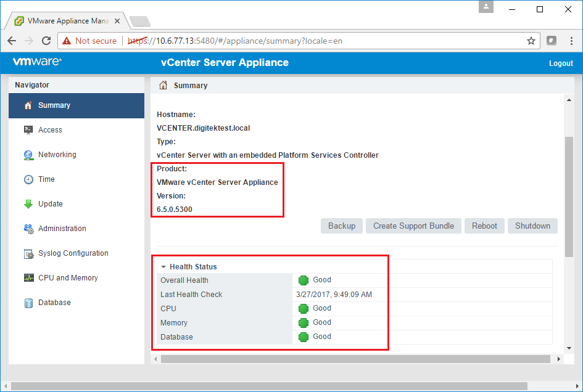The width and height of the screenshot is (583, 392).
Task: Click the browser extension icon
Action: coord(552,41)
